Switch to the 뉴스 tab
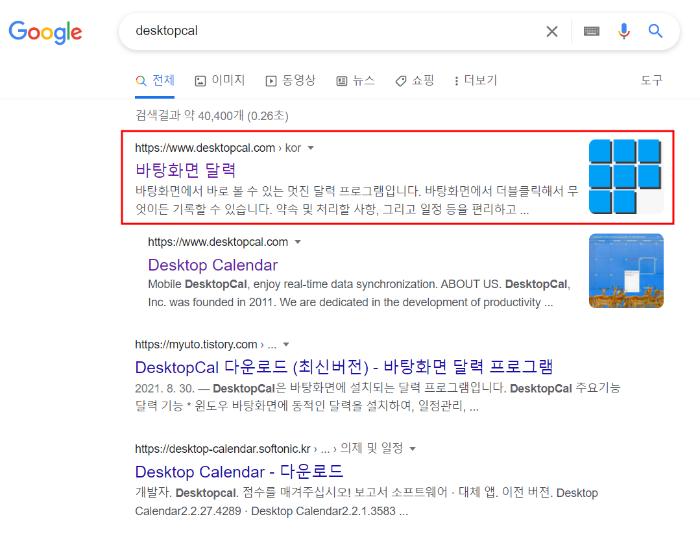This screenshot has width=700, height=536. coord(355,80)
